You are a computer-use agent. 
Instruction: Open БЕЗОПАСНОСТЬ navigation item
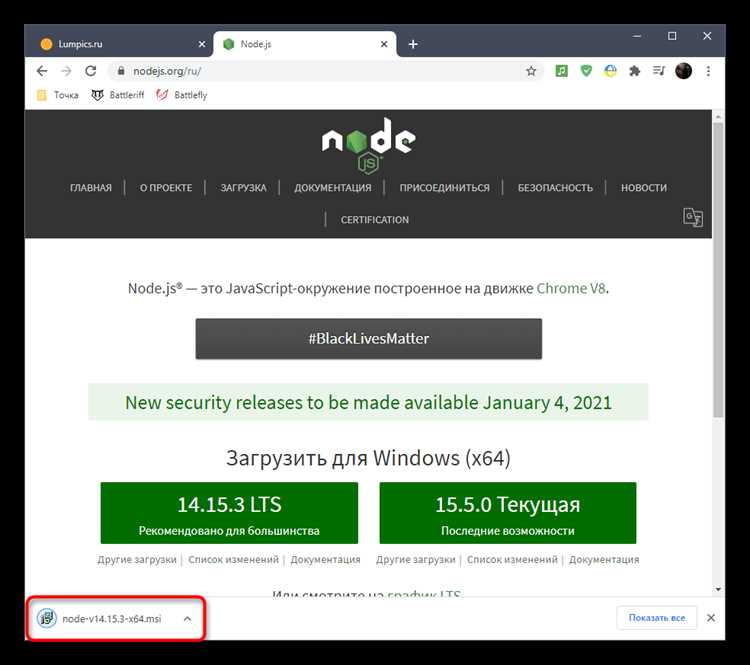pyautogui.click(x=555, y=188)
